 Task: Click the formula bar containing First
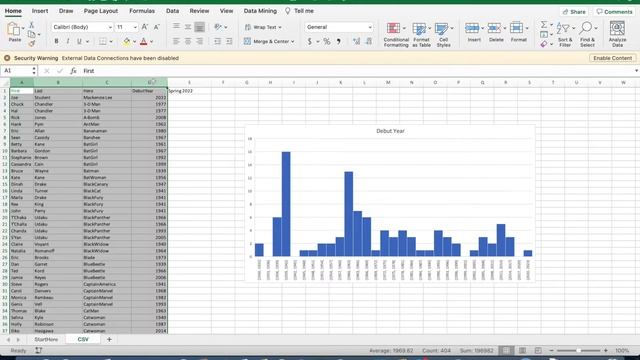pyautogui.click(x=358, y=71)
